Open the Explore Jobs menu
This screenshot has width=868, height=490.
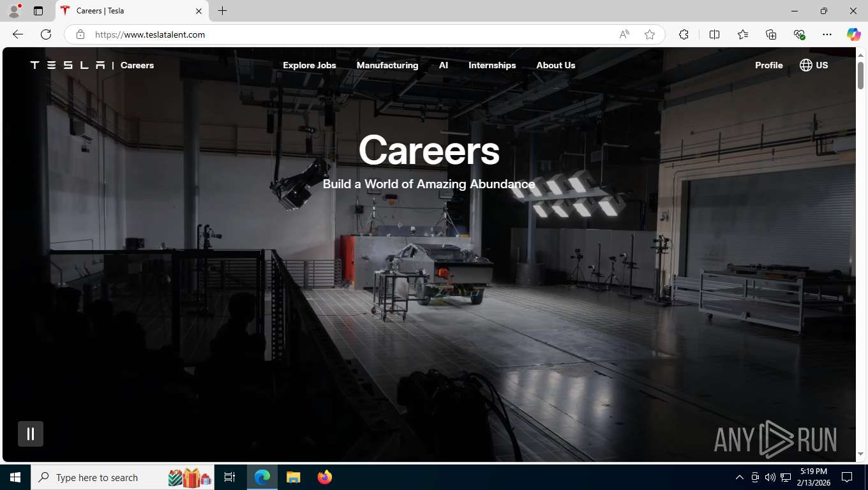(310, 65)
